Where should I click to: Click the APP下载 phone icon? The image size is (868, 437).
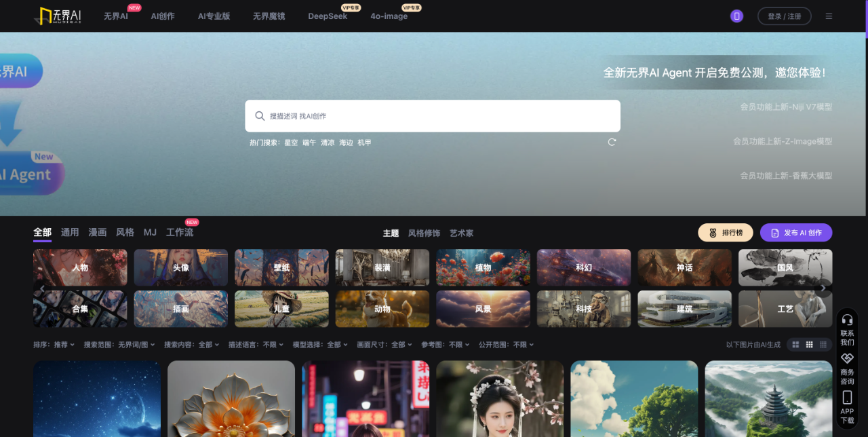(x=847, y=398)
